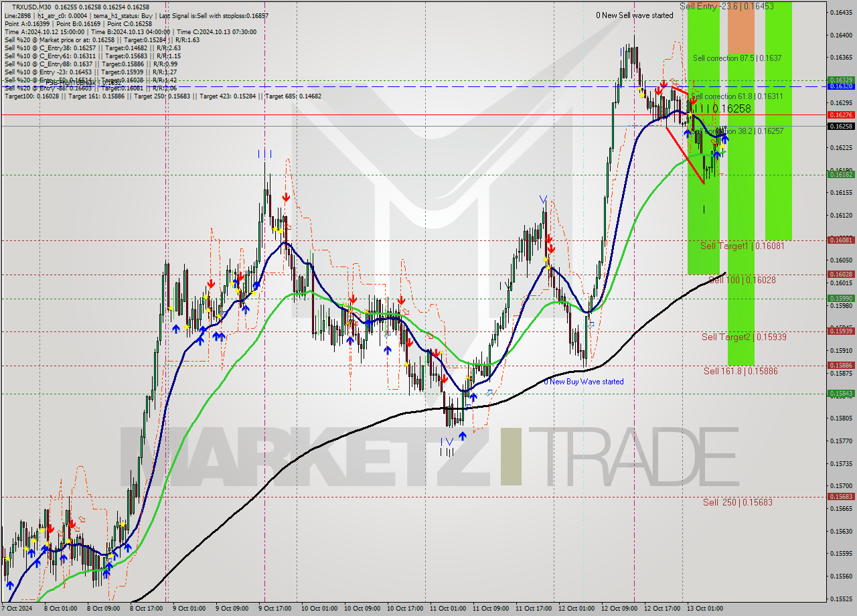Click the 0.15735 price scale value
Viewport: 857px width, 616px height.
(x=841, y=463)
